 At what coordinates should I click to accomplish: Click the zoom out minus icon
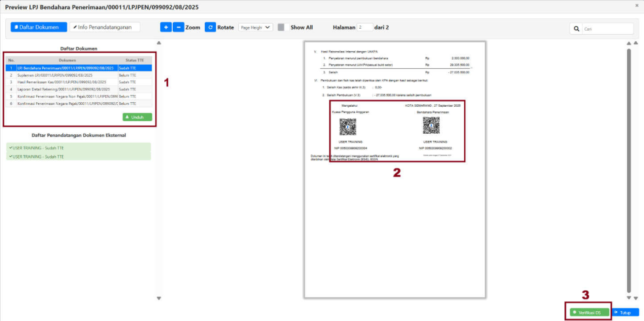coord(179,28)
